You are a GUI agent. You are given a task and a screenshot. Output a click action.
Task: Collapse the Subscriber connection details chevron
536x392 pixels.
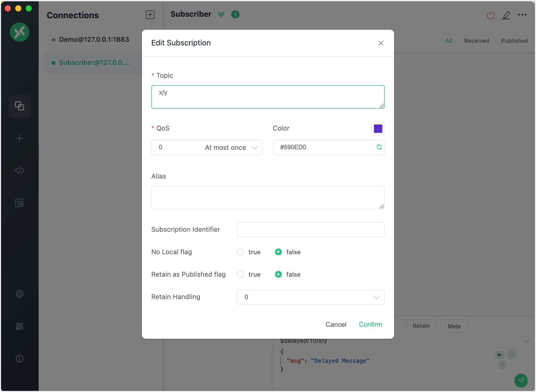click(x=221, y=14)
